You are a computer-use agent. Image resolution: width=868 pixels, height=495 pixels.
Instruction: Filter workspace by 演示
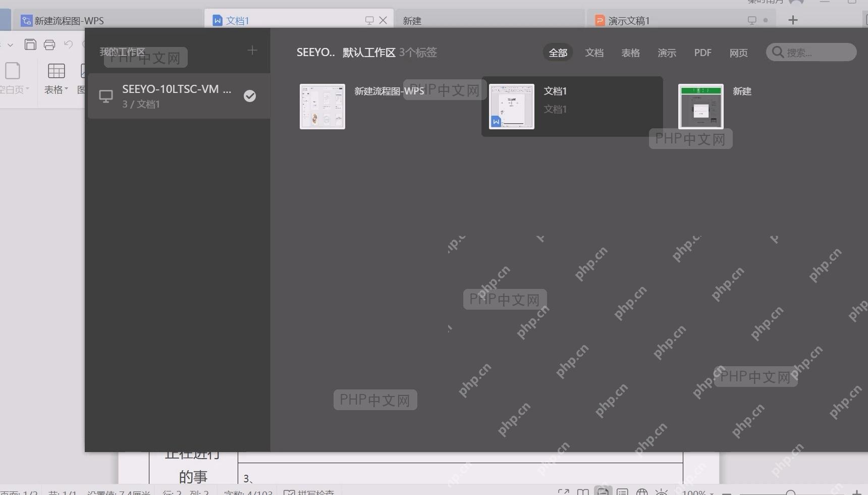667,53
